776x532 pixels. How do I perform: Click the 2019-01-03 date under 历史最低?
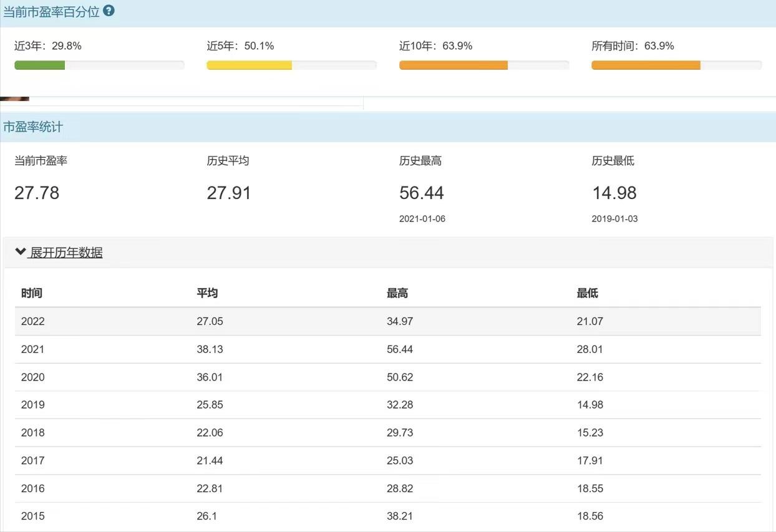point(614,219)
